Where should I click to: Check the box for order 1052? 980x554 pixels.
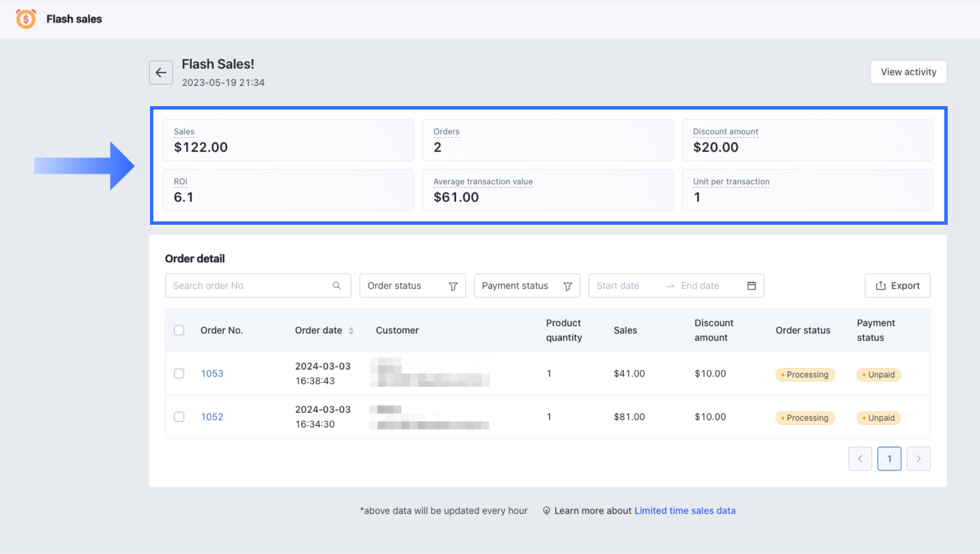click(x=179, y=417)
